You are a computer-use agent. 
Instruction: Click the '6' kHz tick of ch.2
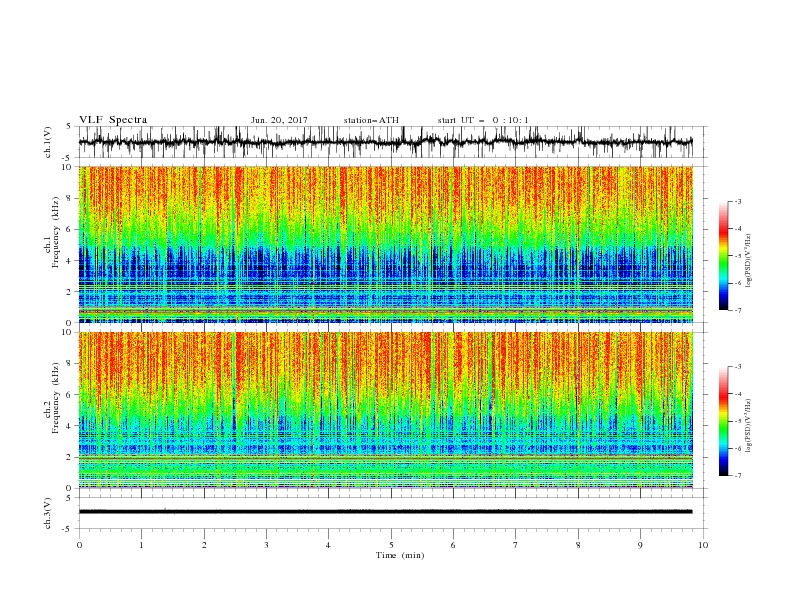[70, 395]
